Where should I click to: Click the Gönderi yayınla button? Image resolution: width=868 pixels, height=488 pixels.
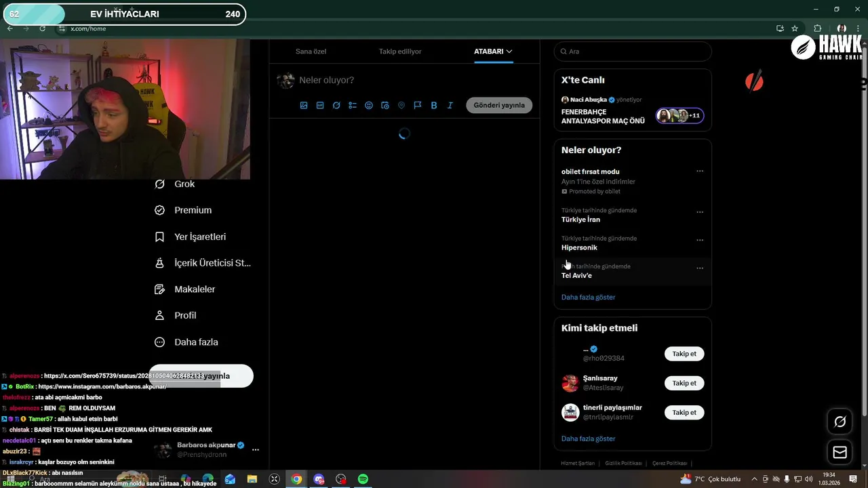pyautogui.click(x=499, y=105)
